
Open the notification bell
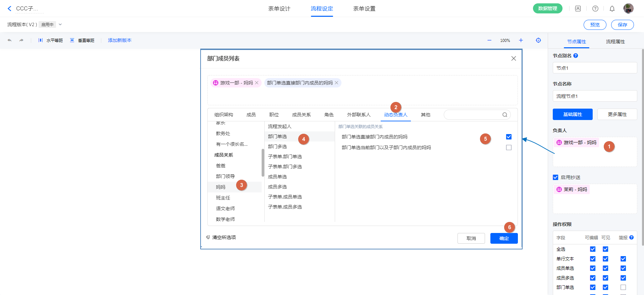[612, 9]
